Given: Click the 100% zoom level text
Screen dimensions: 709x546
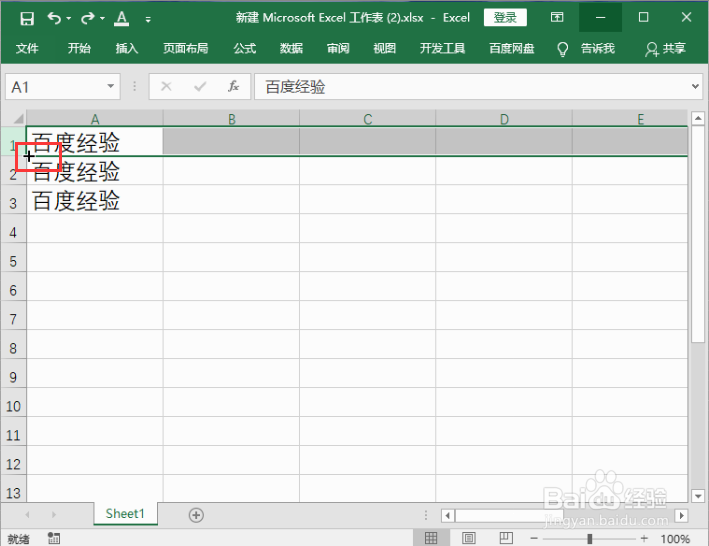Looking at the screenshot, I should point(675,539).
